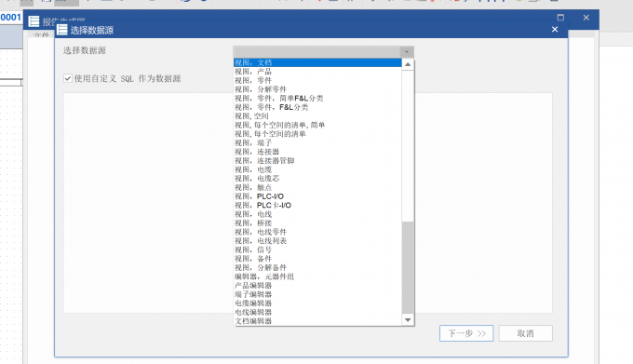The width and height of the screenshot is (633, 364).
Task: Select 编辑器, 元器件组 option
Action: (x=317, y=276)
